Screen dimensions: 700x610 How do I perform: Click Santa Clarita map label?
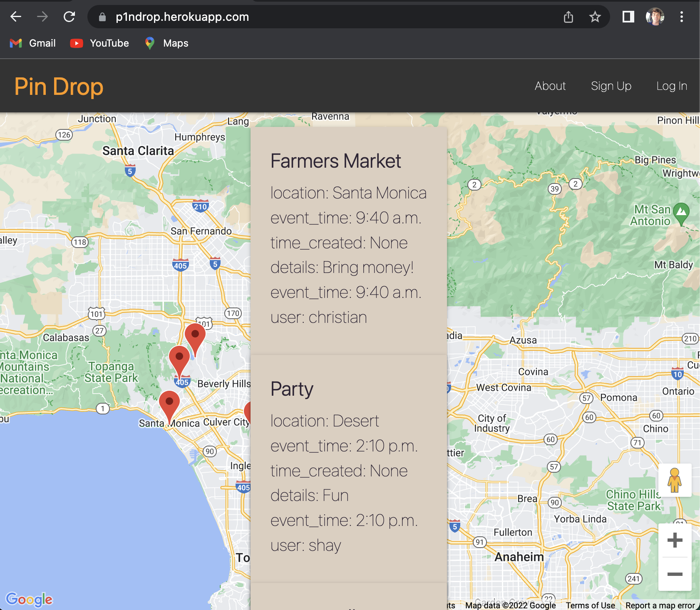coord(138,151)
